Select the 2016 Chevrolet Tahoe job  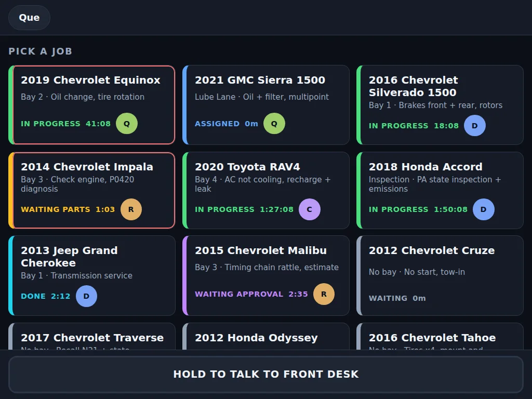[x=440, y=336]
